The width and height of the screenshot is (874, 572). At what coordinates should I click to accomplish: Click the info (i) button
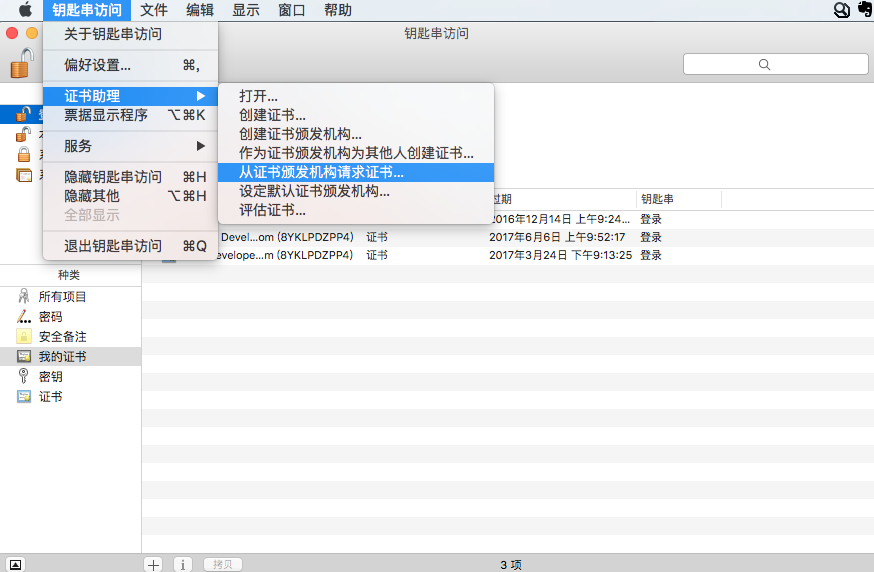[x=183, y=564]
